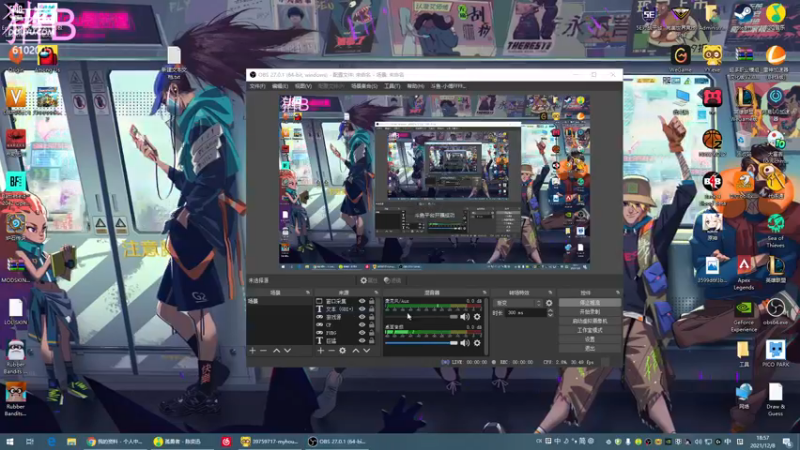Viewport: 800px width, 450px height.
Task: Mute the 麦克风/Aux speaker icon
Action: click(x=465, y=317)
